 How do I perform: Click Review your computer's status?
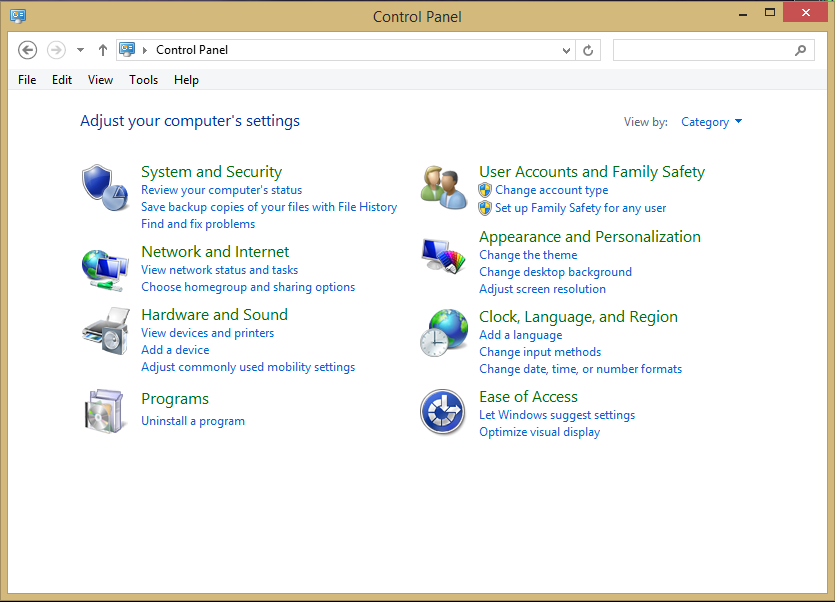pyautogui.click(x=222, y=190)
